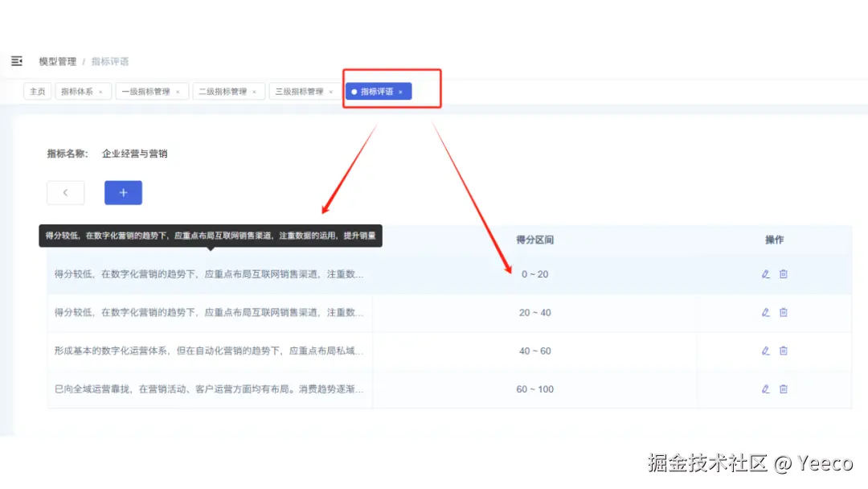Click the back arrow navigation button
The height and width of the screenshot is (489, 868).
65,192
